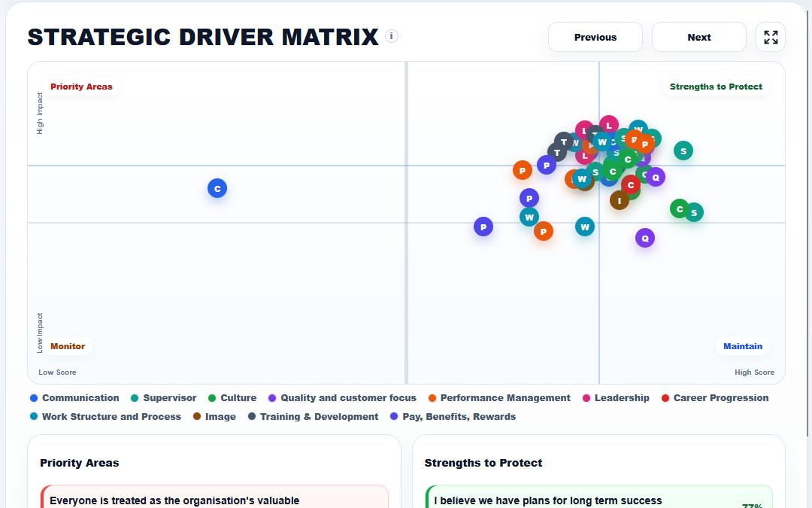Toggle Work Structure and Process legend series

[x=106, y=417]
